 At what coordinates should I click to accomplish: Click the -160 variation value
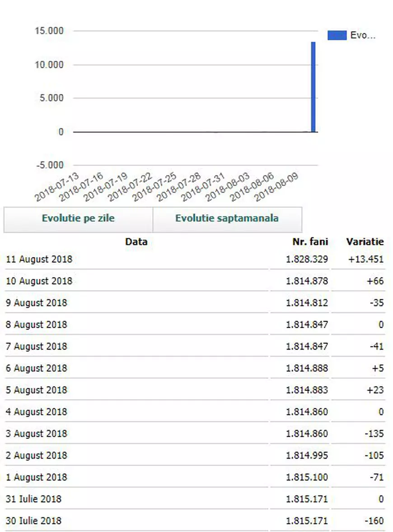pos(374,521)
